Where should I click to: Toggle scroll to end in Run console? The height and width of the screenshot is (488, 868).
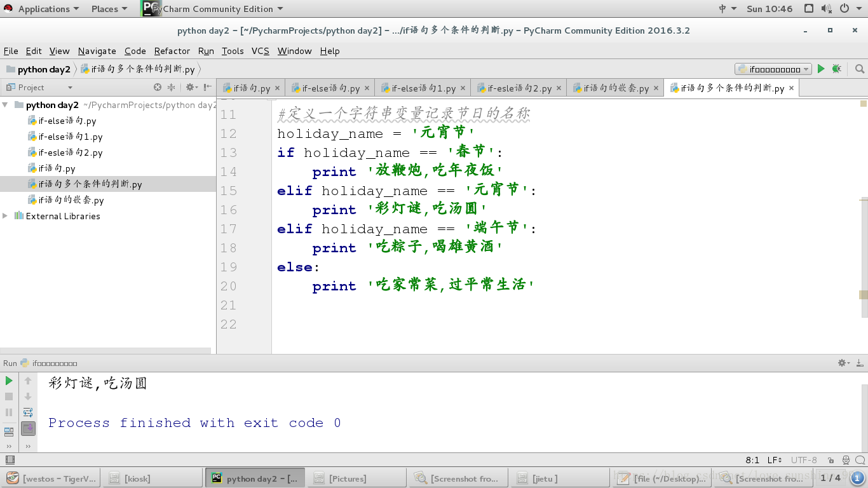click(28, 429)
